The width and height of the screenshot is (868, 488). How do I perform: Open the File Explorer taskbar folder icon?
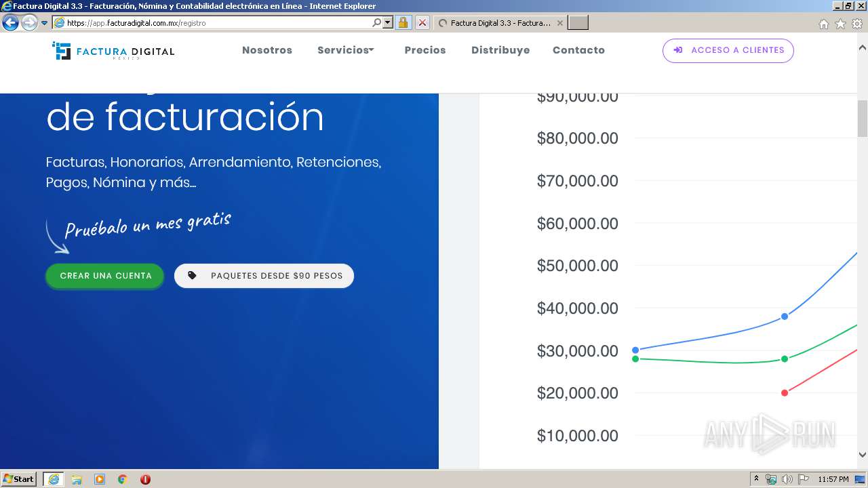pos(77,479)
